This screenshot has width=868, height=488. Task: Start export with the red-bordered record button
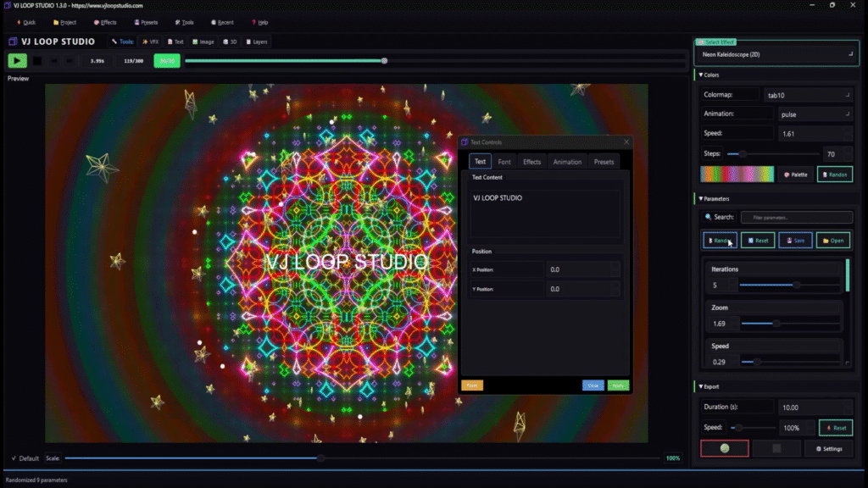click(724, 448)
